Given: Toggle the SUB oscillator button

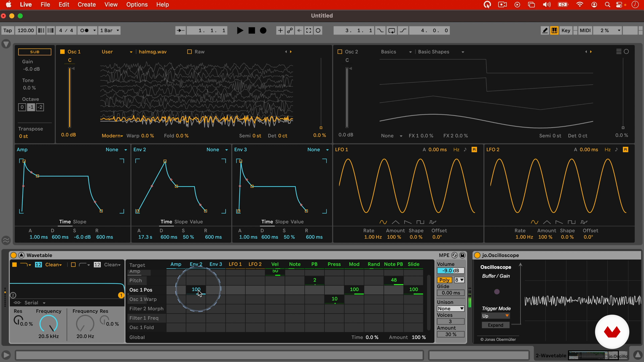Looking at the screenshot, I should [35, 52].
